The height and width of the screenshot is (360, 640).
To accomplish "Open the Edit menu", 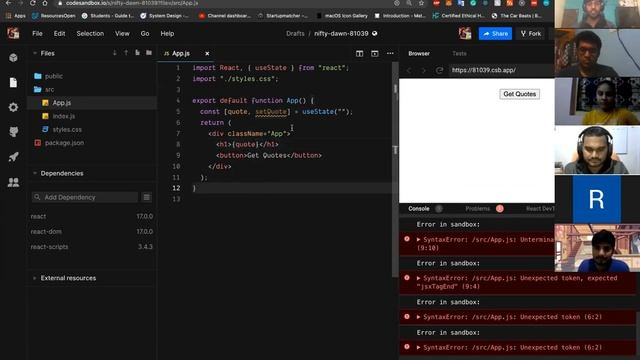I will [x=60, y=33].
